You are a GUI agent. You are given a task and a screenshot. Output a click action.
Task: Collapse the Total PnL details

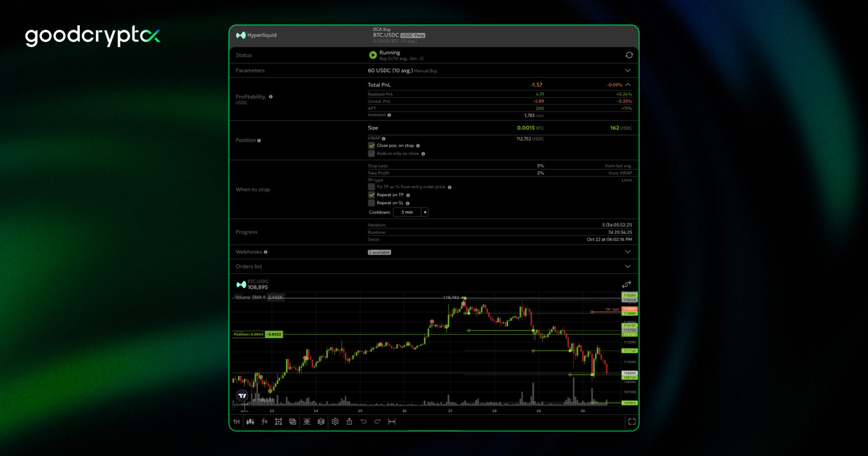[628, 85]
